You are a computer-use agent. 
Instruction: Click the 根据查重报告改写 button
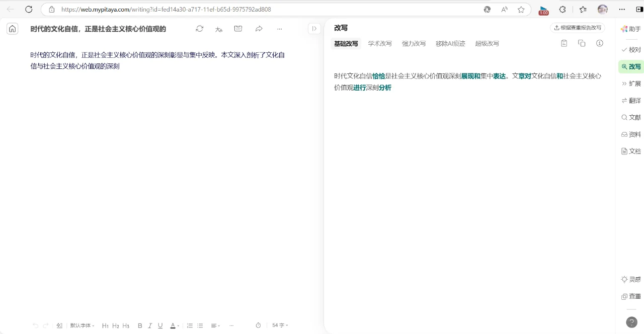click(577, 28)
